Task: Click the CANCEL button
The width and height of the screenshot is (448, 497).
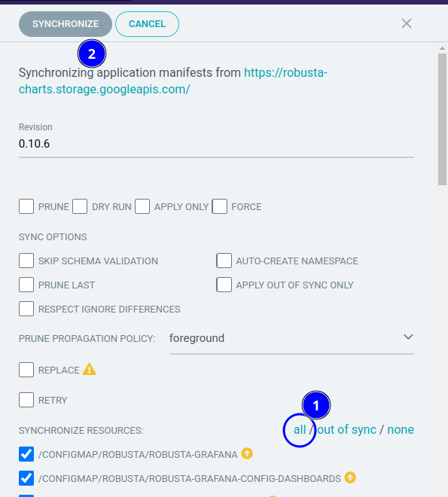Action: point(147,24)
